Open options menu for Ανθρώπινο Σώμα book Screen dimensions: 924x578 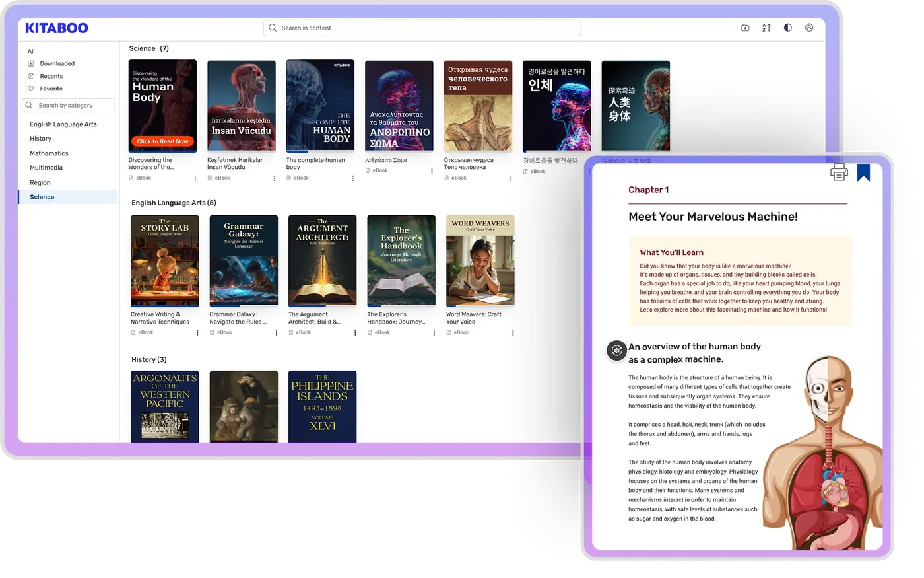coord(432,171)
